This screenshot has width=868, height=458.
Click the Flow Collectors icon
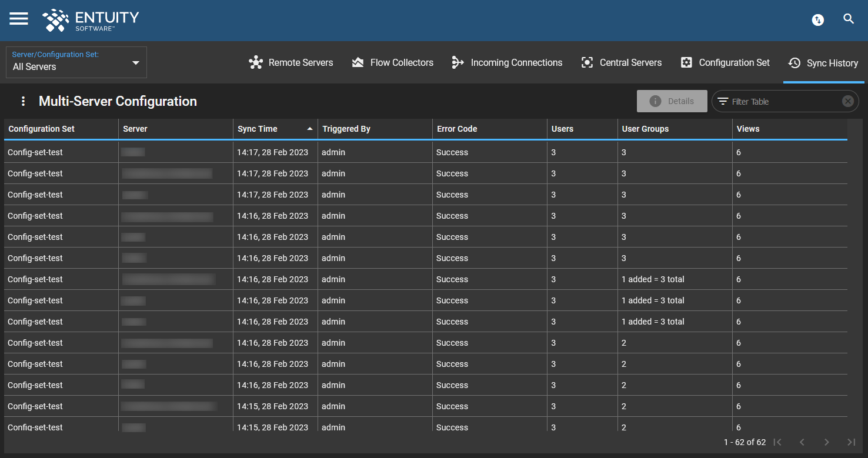click(358, 62)
